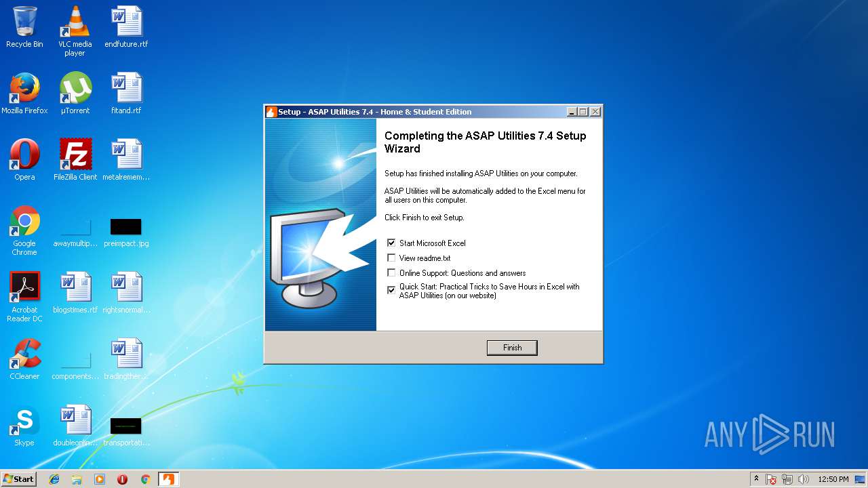The image size is (868, 488).
Task: Open Recycle Bin desktop icon
Action: (24, 27)
